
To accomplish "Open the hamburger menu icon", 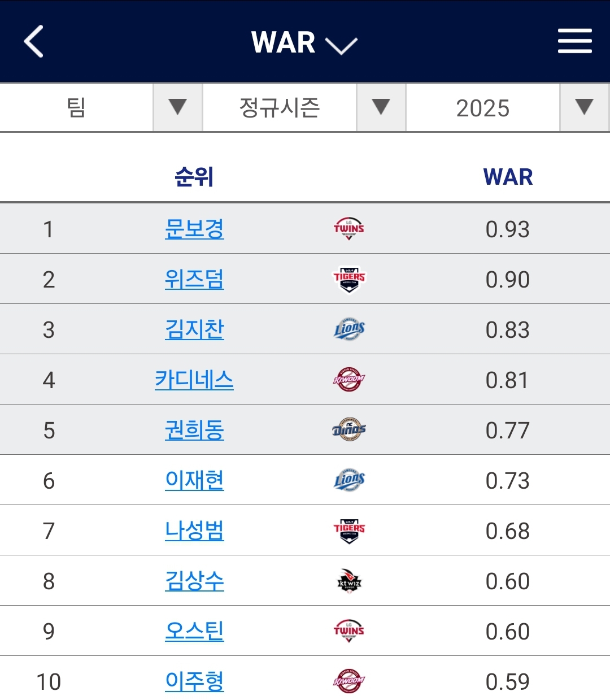I will click(574, 41).
